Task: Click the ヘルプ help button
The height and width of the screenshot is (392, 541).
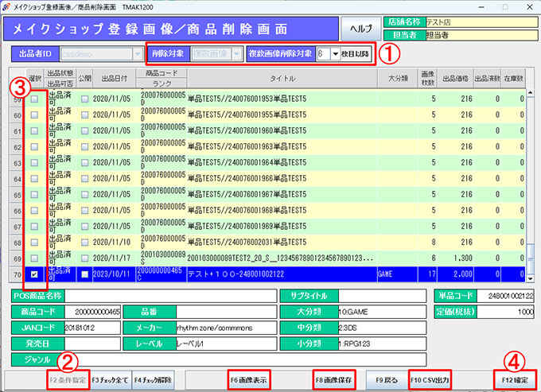Action: click(361, 29)
